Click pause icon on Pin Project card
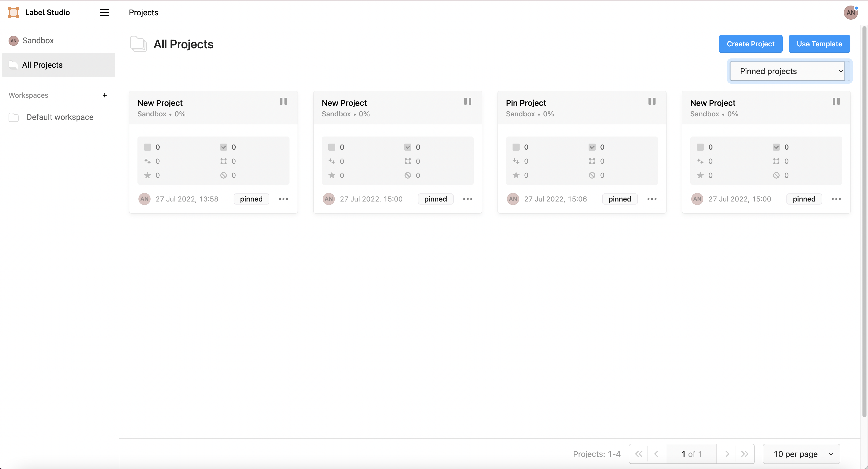This screenshot has height=469, width=868. (652, 101)
